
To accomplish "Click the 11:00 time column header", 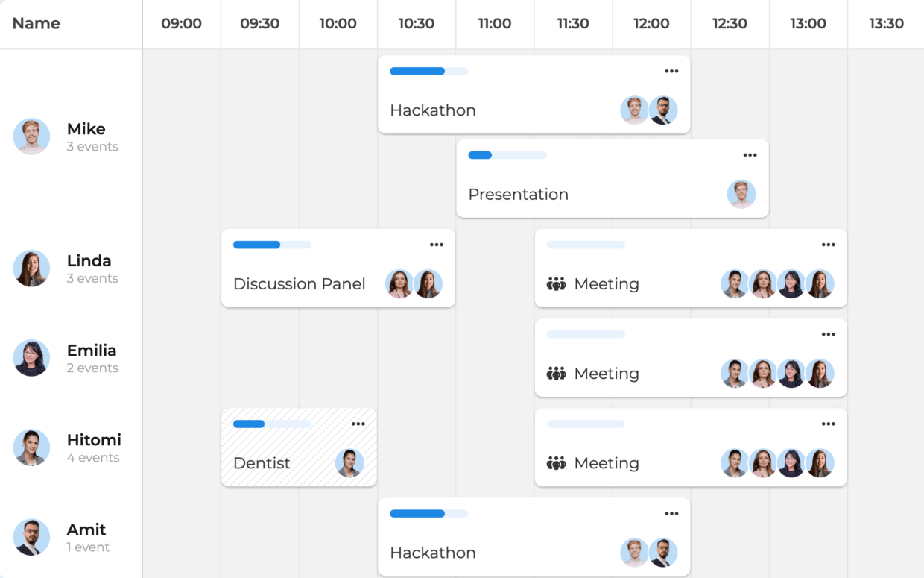I will coord(494,23).
